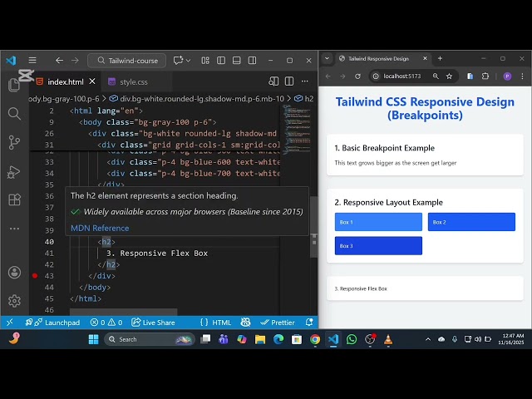Click Prettier in the status bar
The image size is (532, 399).
[277, 323]
